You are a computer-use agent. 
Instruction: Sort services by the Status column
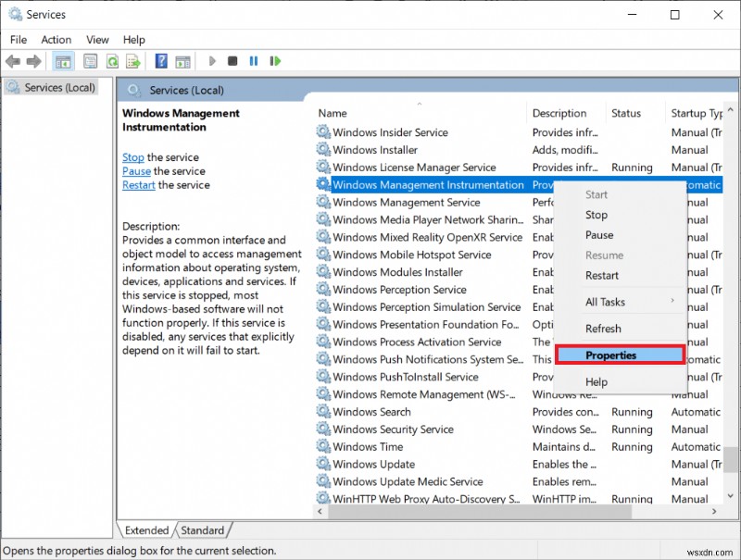tap(626, 113)
